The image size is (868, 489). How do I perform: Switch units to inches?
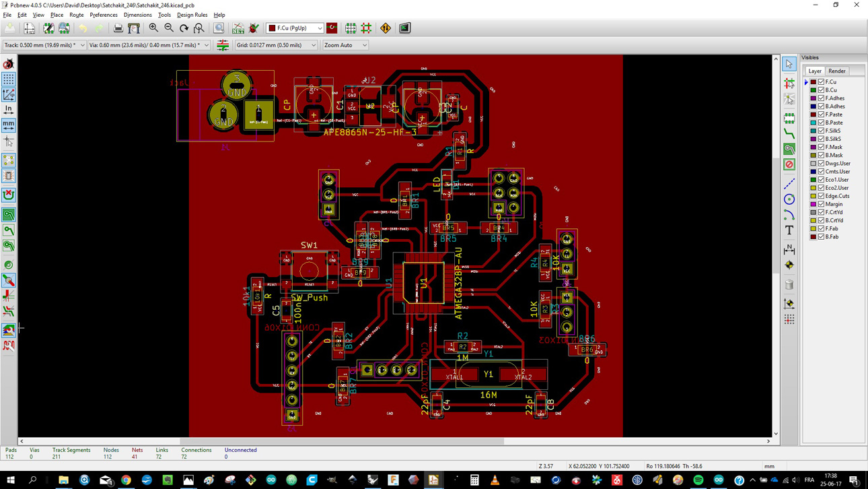pos(9,110)
